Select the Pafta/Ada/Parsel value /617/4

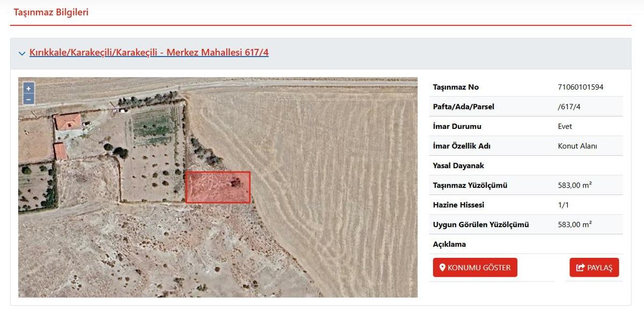tap(569, 107)
